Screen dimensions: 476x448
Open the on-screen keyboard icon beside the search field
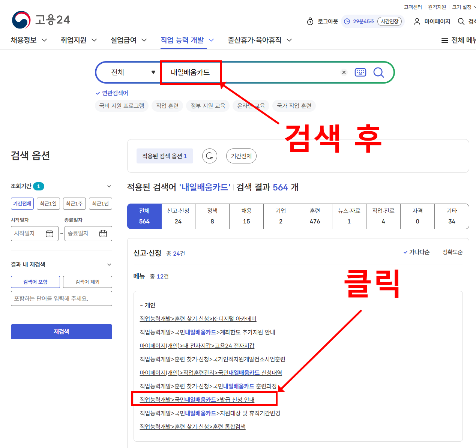(x=360, y=72)
